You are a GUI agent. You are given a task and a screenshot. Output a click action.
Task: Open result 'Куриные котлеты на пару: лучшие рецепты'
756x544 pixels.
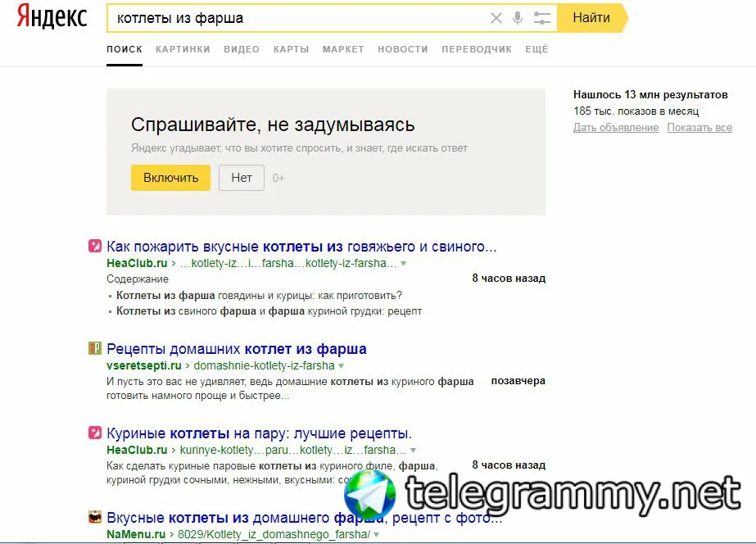coord(260,433)
